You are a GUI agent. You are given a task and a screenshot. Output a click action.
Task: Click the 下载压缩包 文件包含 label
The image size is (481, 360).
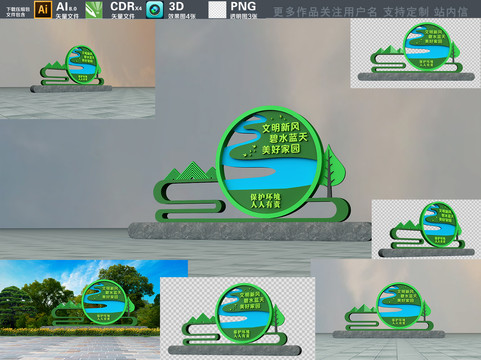tap(18, 12)
